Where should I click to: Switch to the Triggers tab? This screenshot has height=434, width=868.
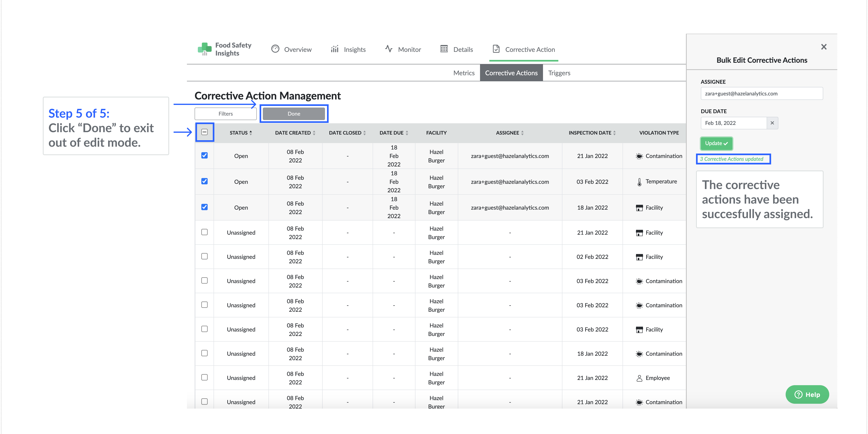click(559, 73)
